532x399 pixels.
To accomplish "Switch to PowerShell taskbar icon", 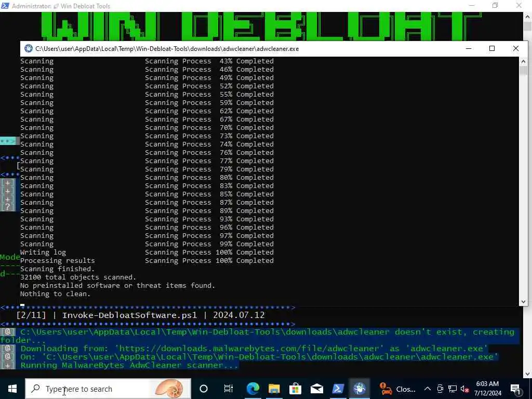I will [338, 389].
